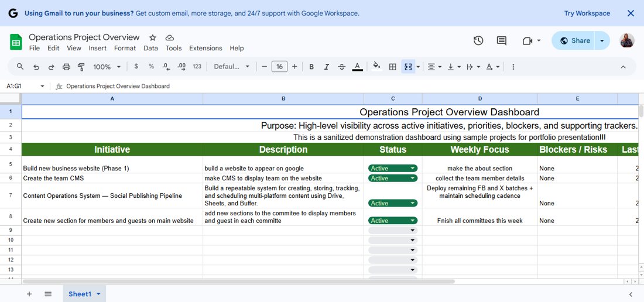Click the formula bar content
This screenshot has height=302, width=644.
(118, 86)
